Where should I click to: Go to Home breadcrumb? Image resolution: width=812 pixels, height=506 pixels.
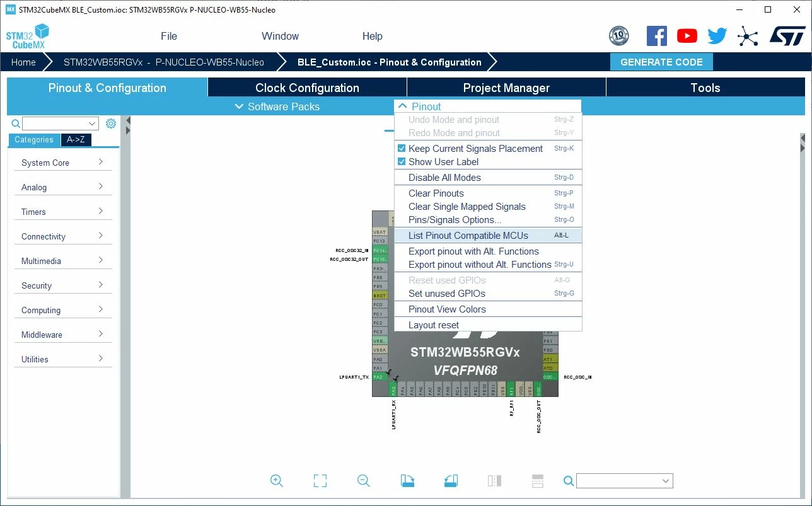pos(23,62)
